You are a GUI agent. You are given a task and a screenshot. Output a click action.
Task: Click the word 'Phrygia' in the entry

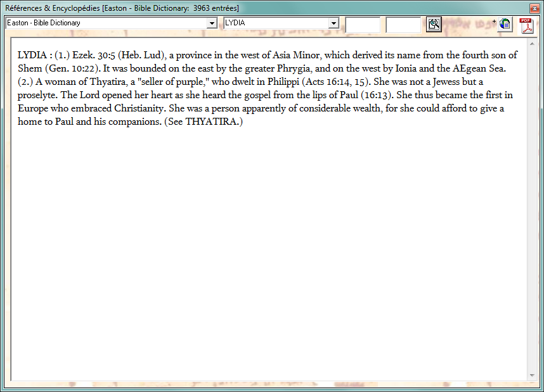[293, 68]
